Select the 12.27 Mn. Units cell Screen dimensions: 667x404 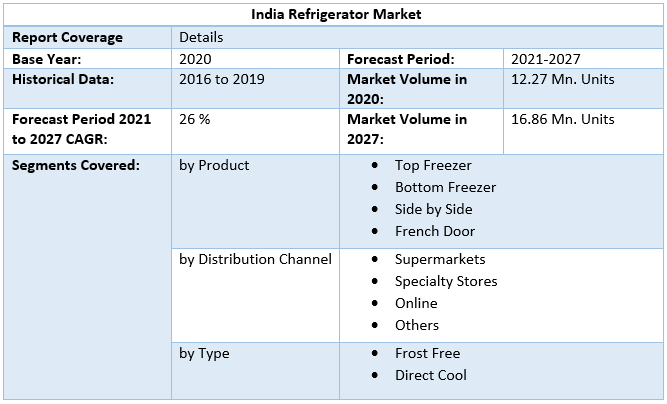[562, 79]
